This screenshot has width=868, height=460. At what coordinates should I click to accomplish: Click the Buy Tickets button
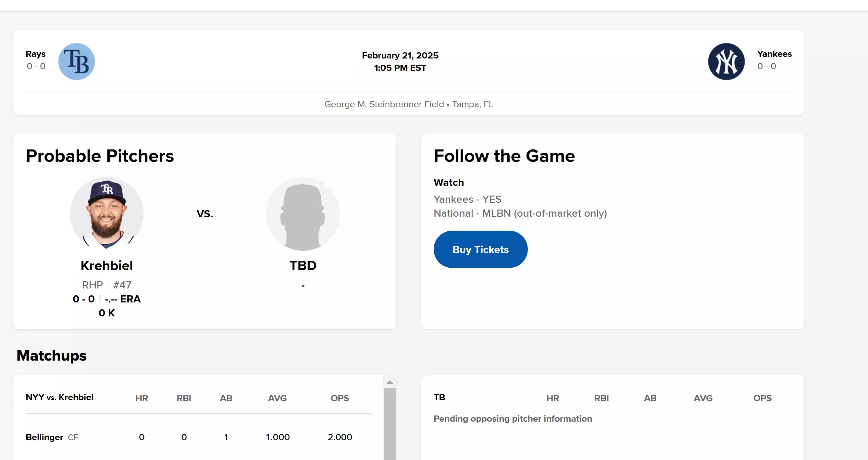[480, 249]
